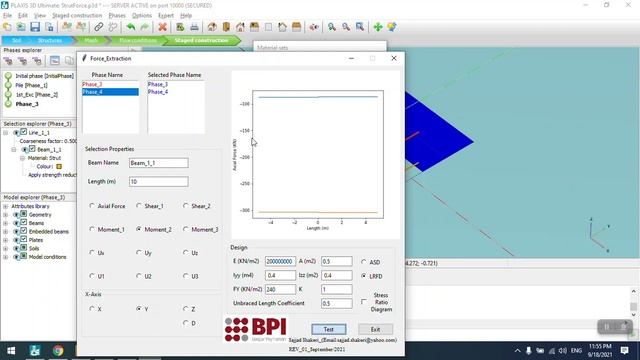
Task: Select 1st_Exc [Phase_2] in Phases explorer
Action: click(x=37, y=95)
